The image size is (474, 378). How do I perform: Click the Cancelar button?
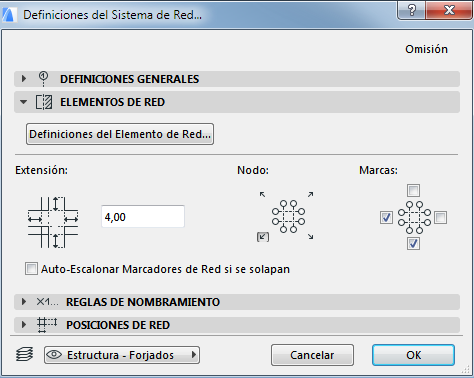[312, 355]
